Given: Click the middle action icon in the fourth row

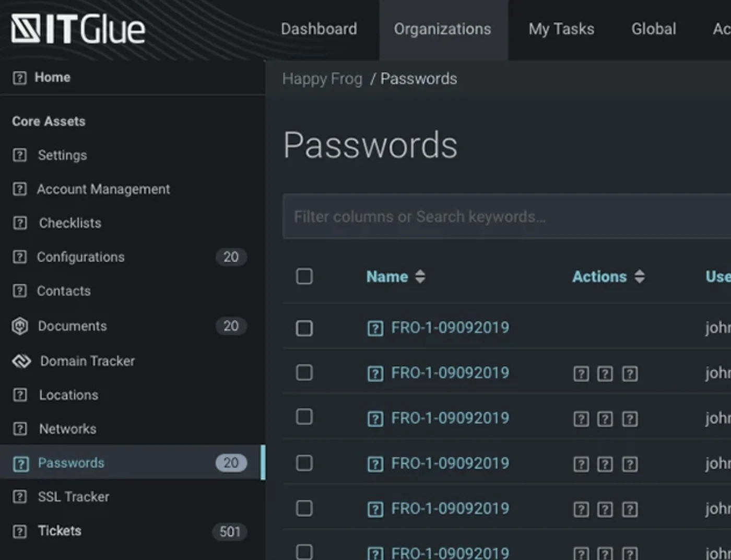Looking at the screenshot, I should (605, 464).
